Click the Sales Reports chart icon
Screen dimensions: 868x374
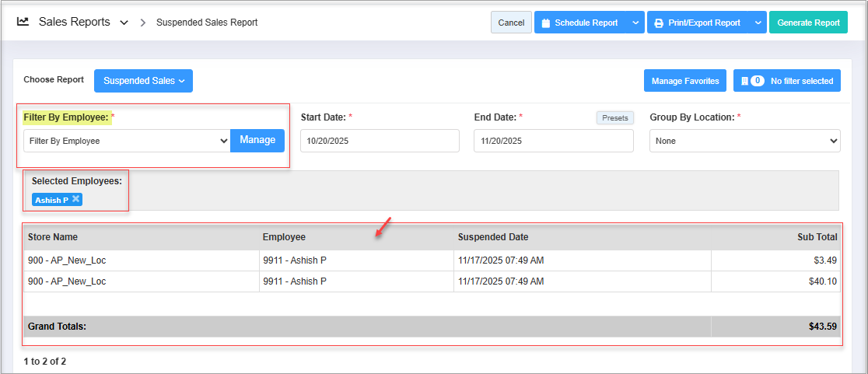(23, 22)
